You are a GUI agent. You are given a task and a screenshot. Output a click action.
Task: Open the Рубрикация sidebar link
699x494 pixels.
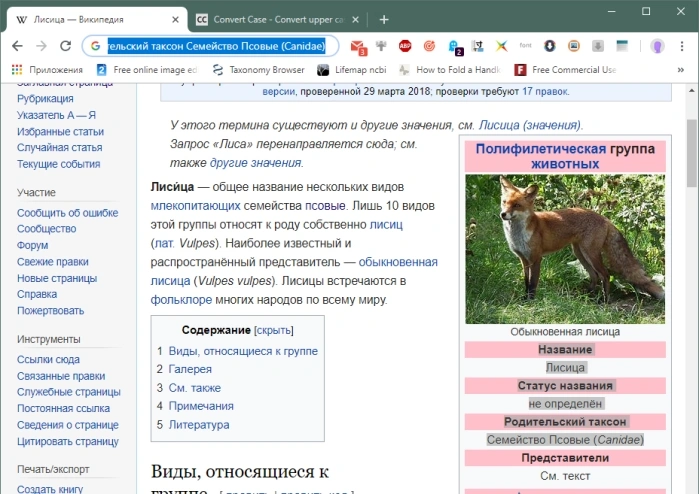coord(45,99)
